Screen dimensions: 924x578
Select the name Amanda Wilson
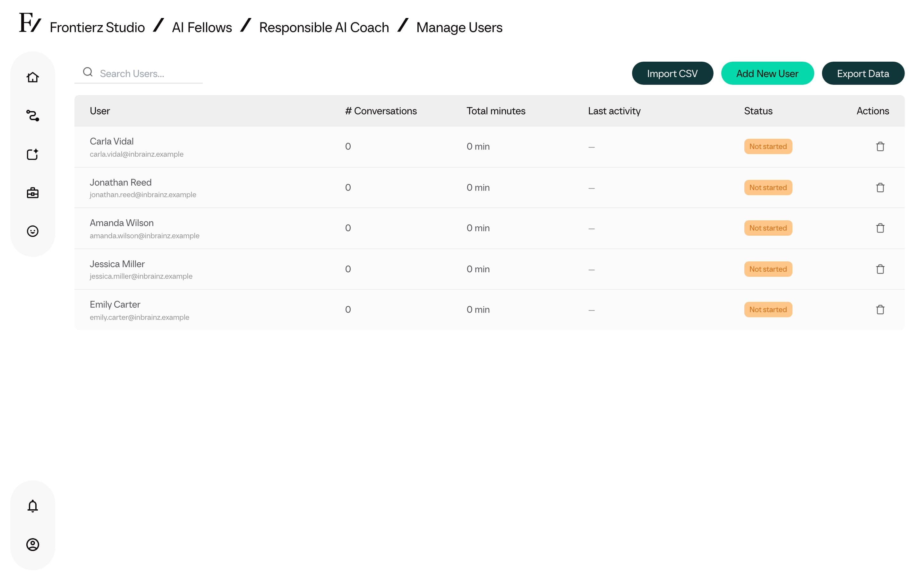pyautogui.click(x=121, y=223)
